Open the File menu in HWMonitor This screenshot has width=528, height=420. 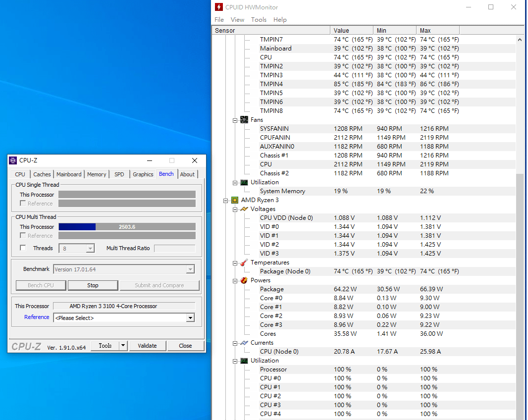coord(219,19)
